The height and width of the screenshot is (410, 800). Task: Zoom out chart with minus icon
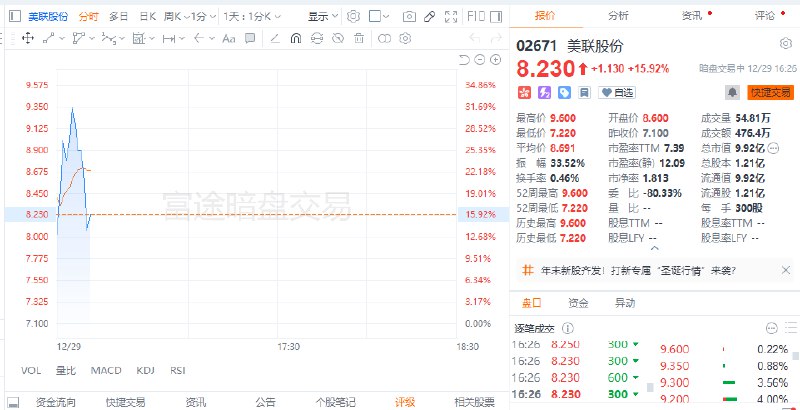click(479, 60)
